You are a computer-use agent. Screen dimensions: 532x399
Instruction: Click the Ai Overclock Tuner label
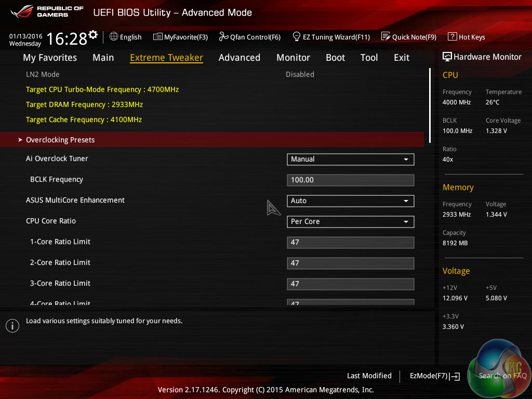[x=57, y=158]
